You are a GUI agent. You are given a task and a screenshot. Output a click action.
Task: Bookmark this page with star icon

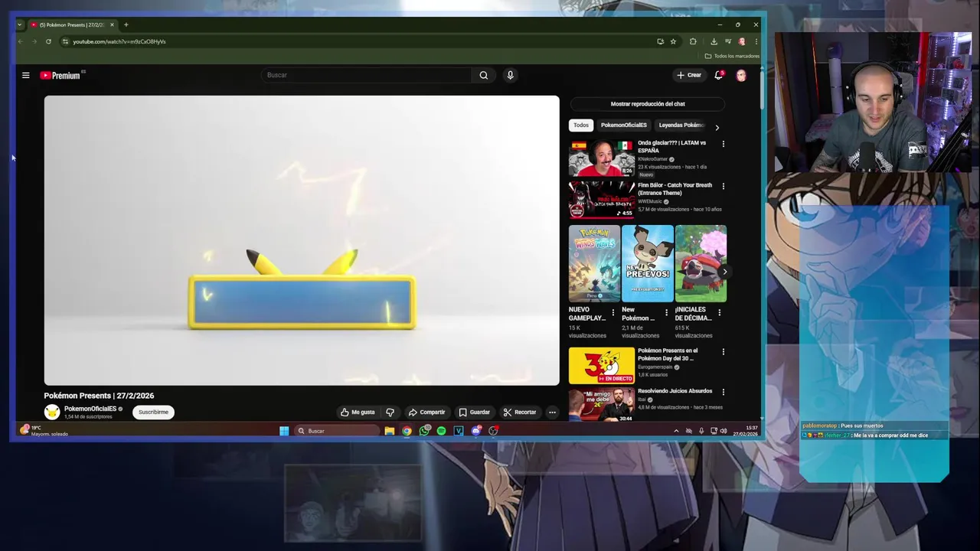point(673,41)
